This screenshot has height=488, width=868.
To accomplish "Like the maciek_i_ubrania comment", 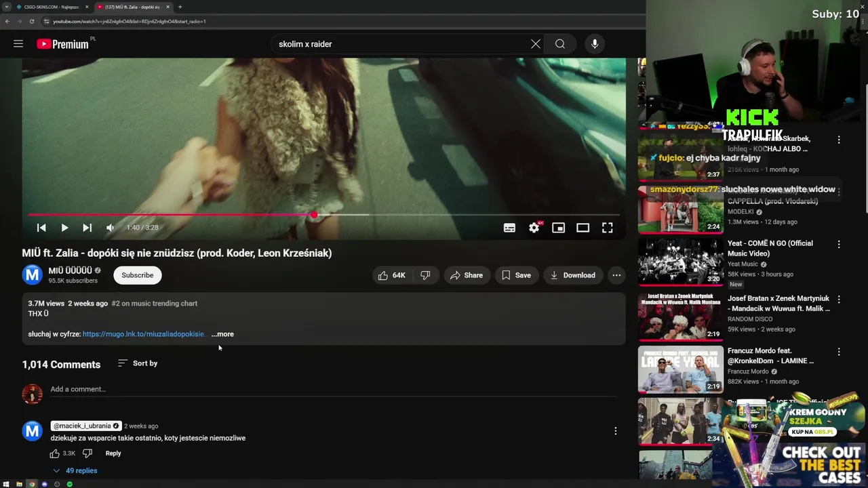I will [55, 453].
